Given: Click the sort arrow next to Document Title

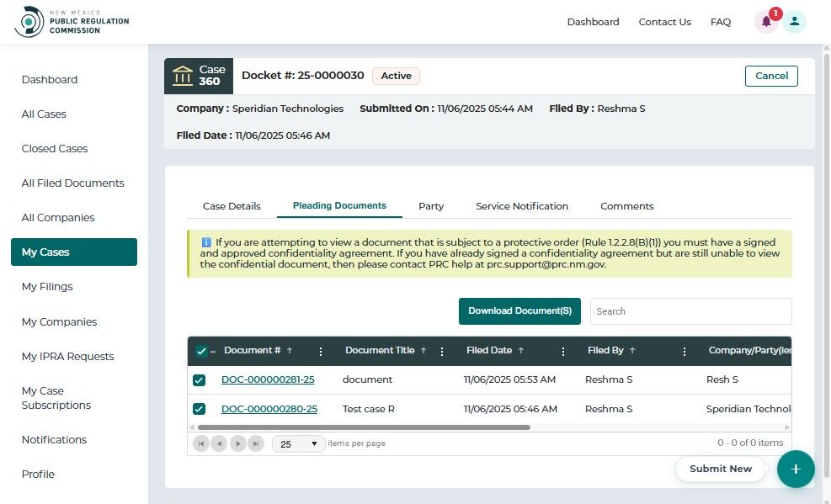Looking at the screenshot, I should pyautogui.click(x=423, y=351).
